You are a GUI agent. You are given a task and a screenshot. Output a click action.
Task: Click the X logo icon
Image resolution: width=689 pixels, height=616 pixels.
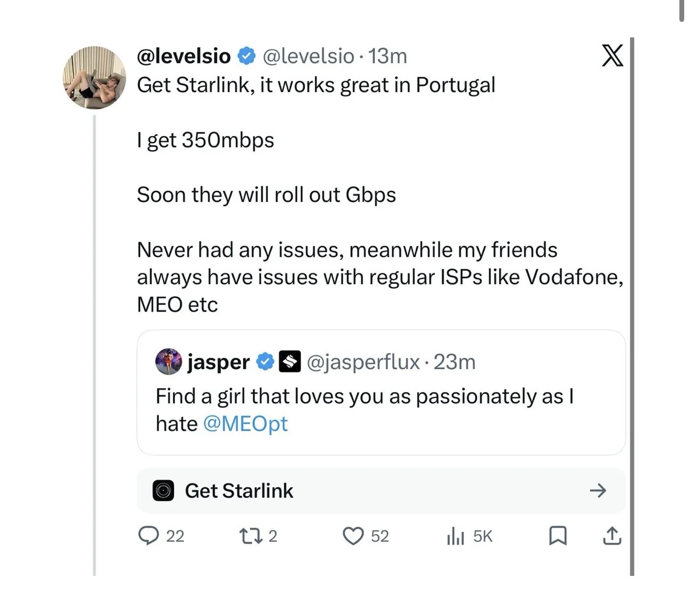[x=612, y=56]
